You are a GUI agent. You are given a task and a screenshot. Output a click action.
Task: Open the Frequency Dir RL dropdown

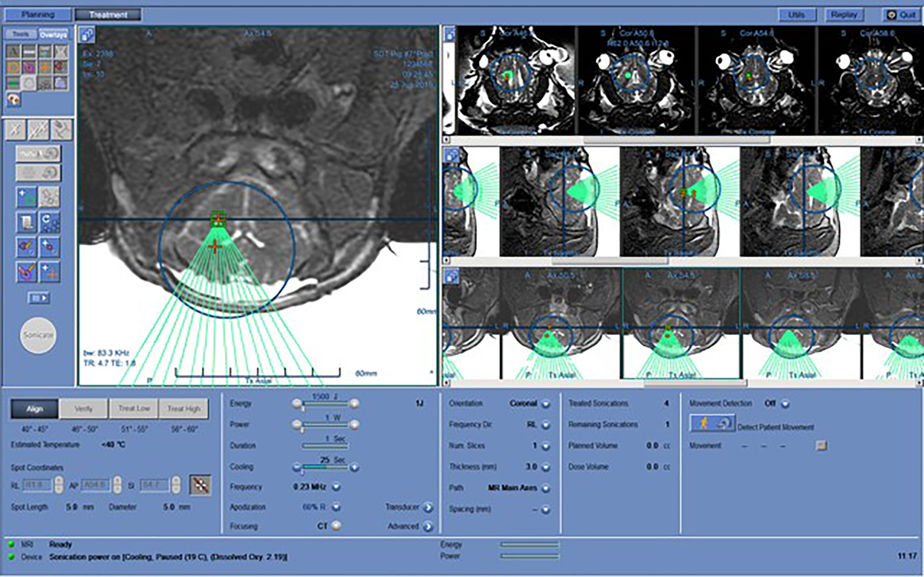[546, 425]
